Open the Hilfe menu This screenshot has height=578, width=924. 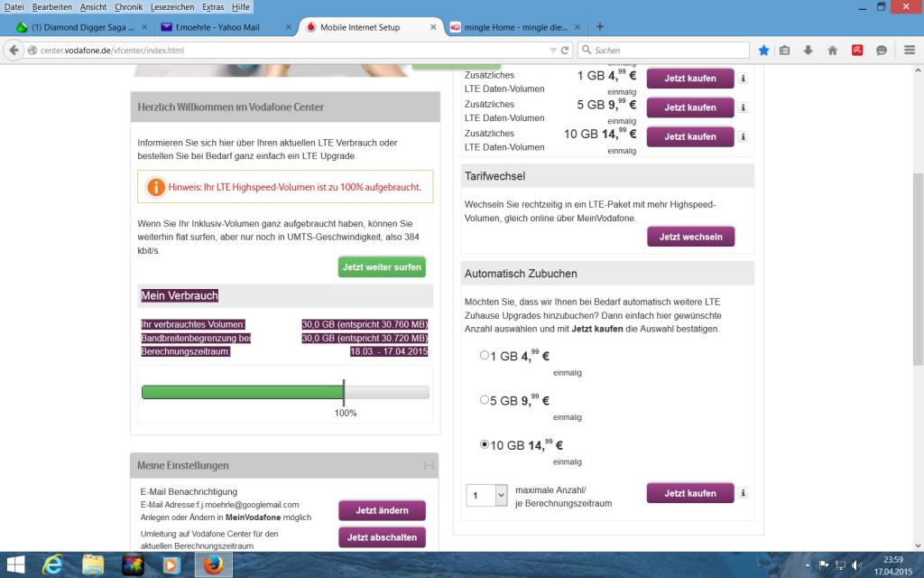coord(240,7)
